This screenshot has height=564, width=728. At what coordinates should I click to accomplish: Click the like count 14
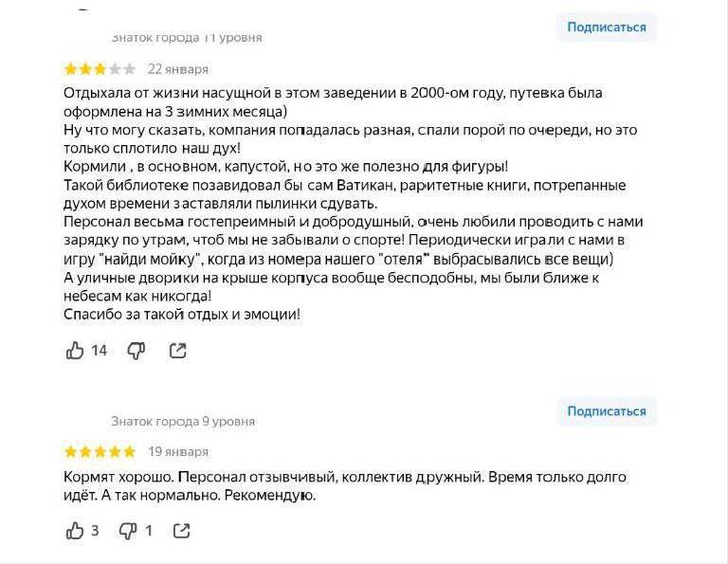100,351
